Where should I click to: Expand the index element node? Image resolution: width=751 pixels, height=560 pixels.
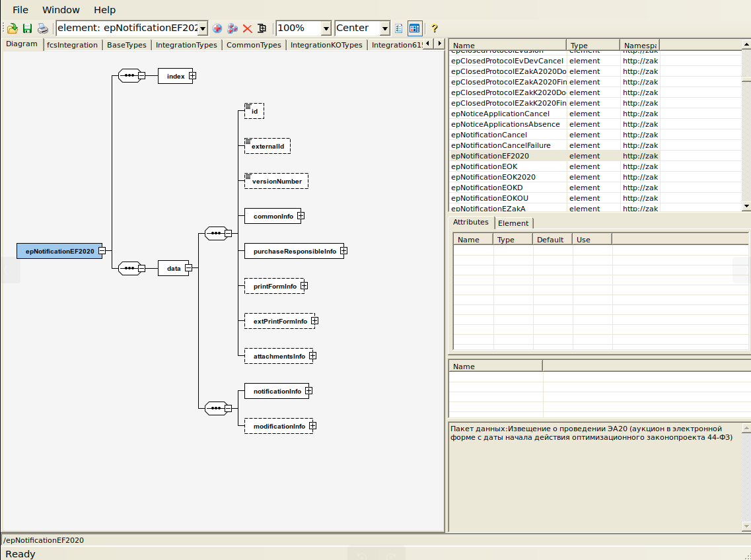pos(192,76)
